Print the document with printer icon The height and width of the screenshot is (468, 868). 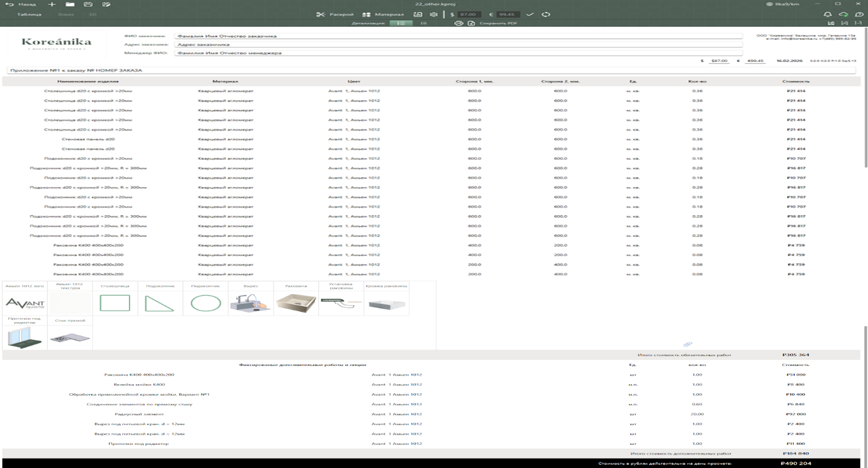[459, 23]
